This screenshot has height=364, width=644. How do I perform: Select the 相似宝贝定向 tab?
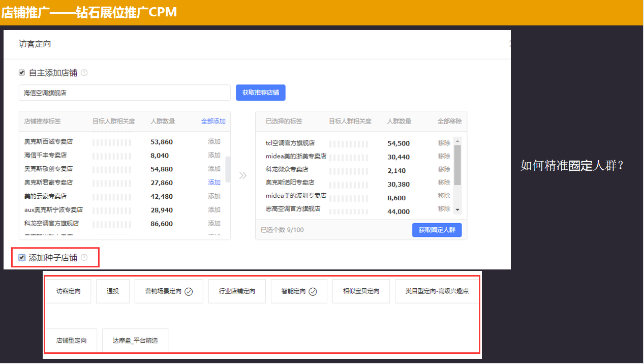tap(361, 291)
